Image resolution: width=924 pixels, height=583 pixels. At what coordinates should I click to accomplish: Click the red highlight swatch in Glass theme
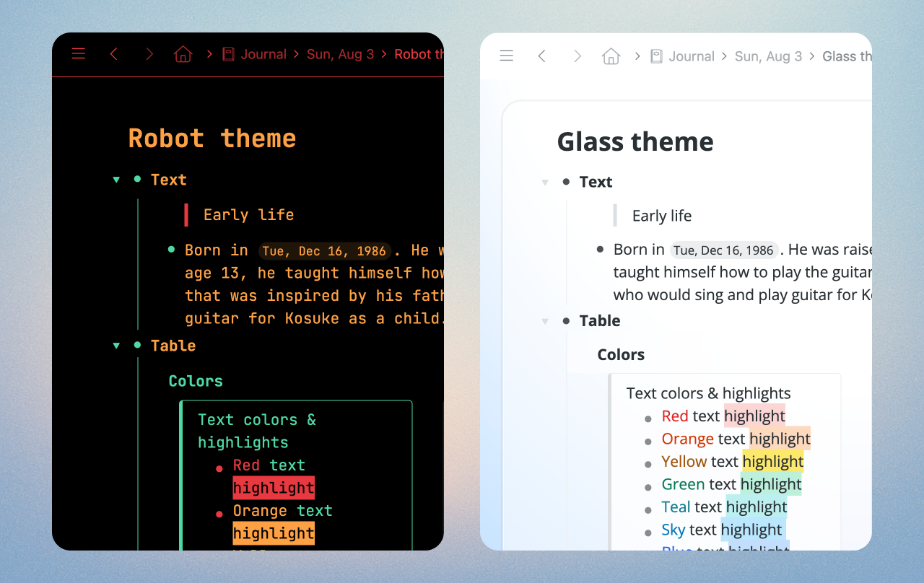coord(754,416)
